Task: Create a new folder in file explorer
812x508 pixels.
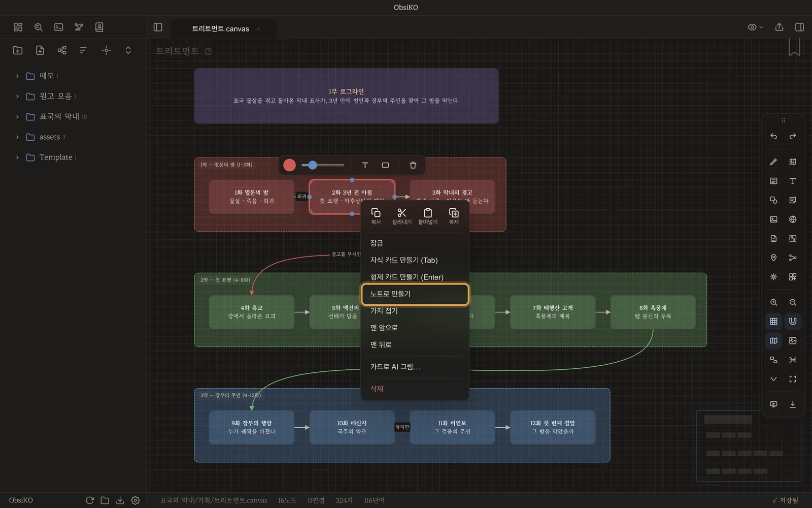Action: pos(18,50)
